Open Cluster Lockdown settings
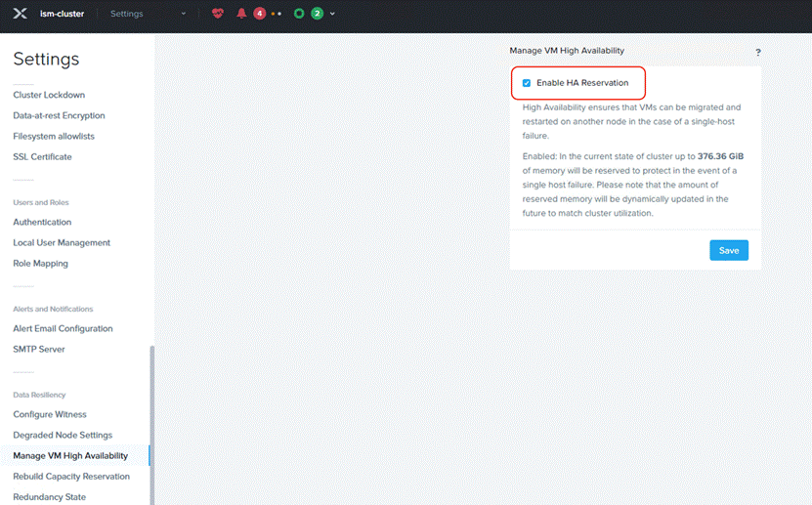Viewport: 812px width, 505px height. (x=49, y=95)
